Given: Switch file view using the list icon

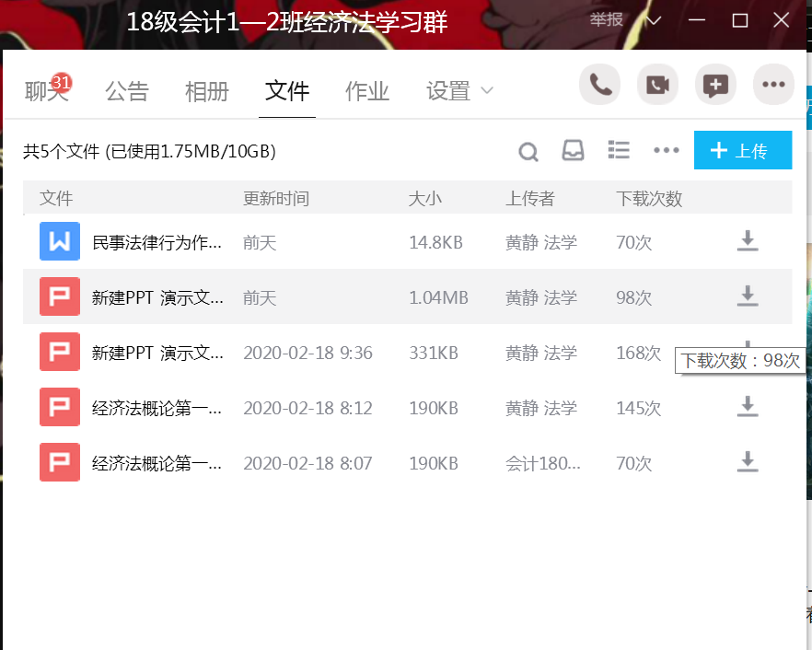Looking at the screenshot, I should (619, 150).
